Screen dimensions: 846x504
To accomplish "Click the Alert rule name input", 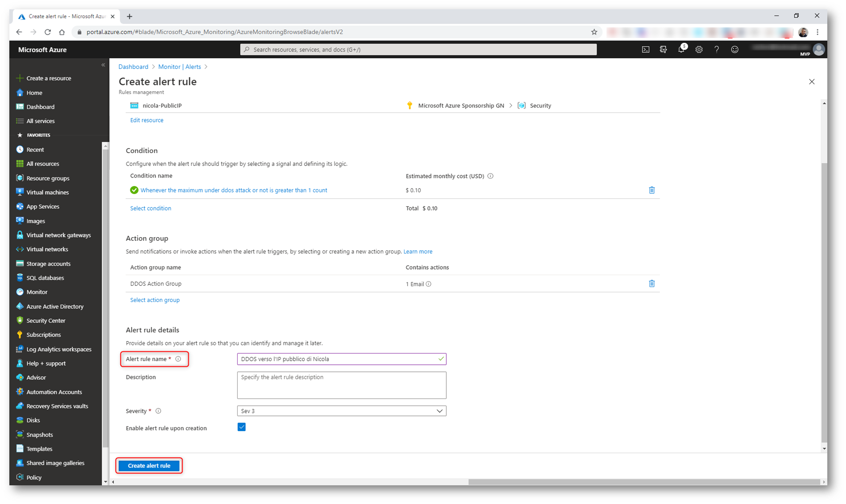I will coord(341,359).
